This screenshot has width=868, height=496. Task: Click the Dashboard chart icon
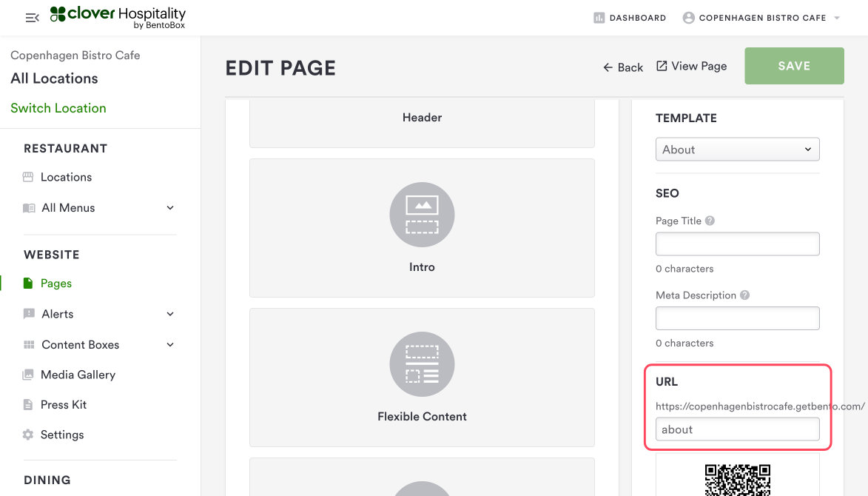(x=599, y=18)
